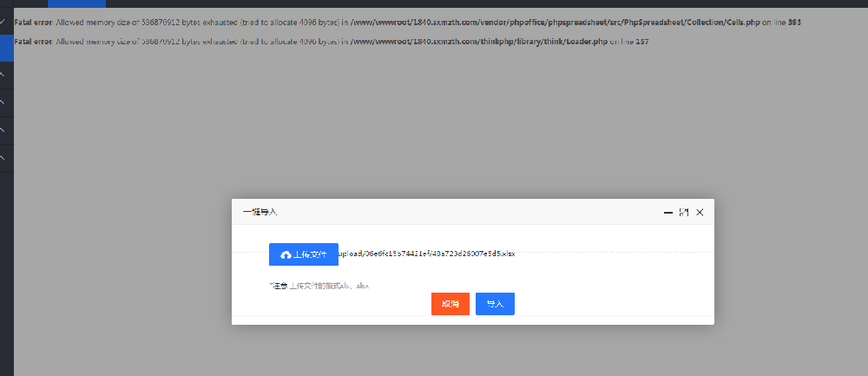Click the Cells.php file path in first error

click(x=556, y=23)
